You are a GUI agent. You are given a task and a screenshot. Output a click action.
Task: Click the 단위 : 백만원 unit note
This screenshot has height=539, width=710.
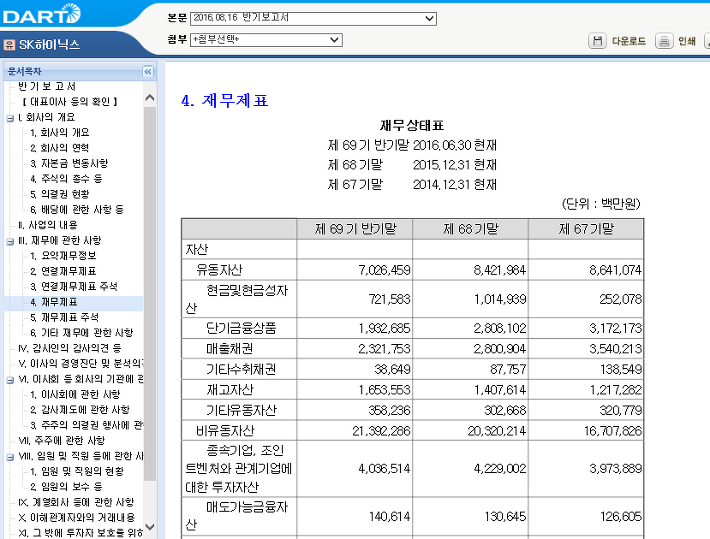tap(601, 204)
